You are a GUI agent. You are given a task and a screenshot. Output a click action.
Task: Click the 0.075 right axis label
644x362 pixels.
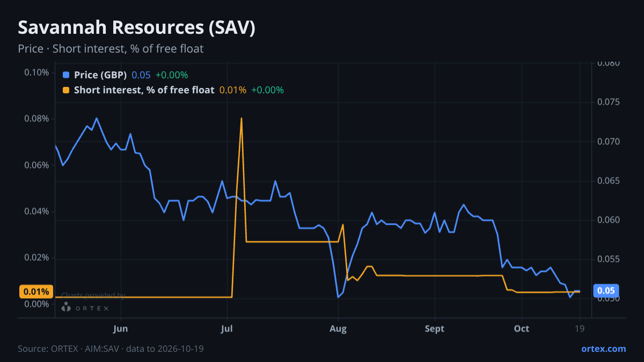click(609, 102)
